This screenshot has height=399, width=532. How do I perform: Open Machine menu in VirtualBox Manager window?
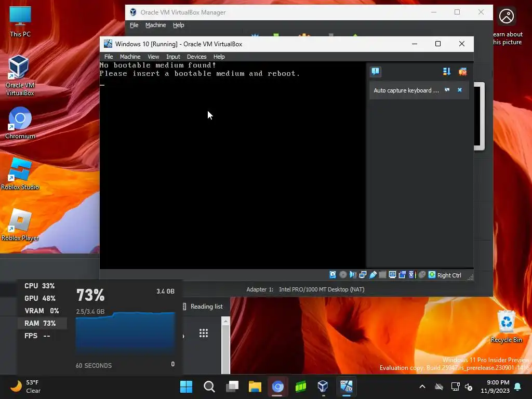156,25
